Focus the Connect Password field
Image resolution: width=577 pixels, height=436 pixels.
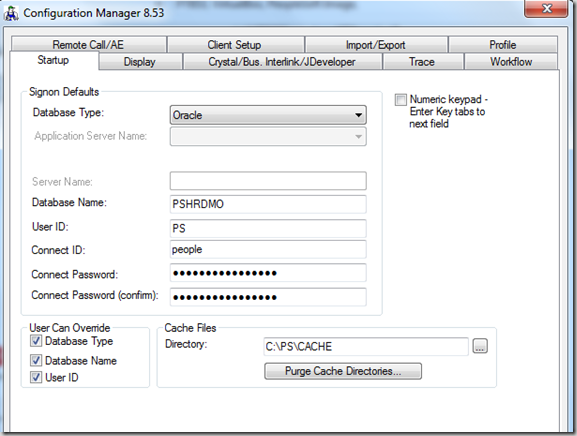(268, 273)
